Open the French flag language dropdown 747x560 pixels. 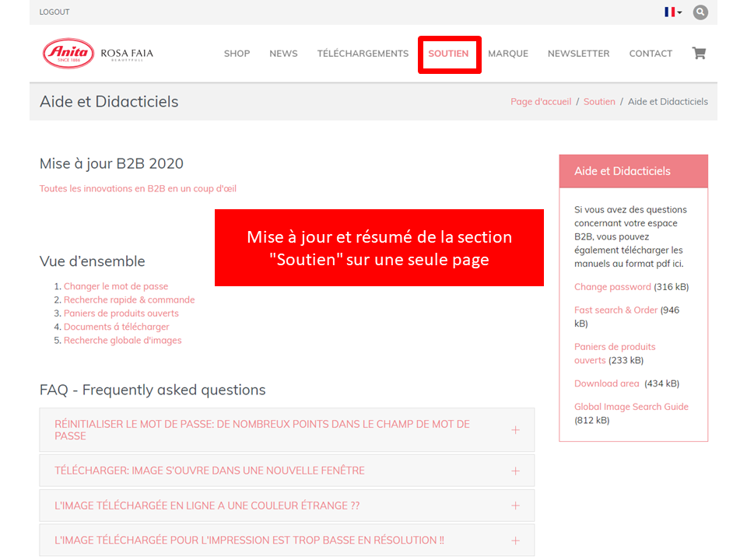[x=672, y=12]
